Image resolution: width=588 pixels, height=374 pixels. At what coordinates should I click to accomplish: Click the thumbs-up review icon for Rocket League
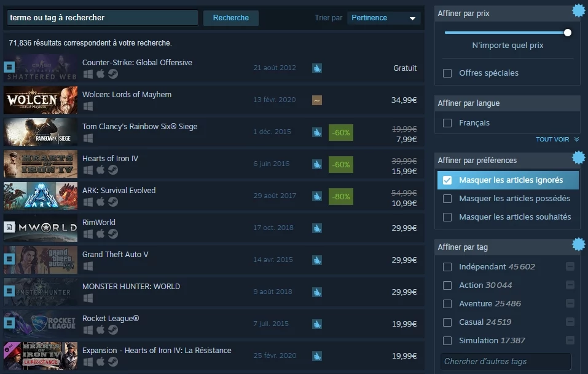click(x=317, y=324)
